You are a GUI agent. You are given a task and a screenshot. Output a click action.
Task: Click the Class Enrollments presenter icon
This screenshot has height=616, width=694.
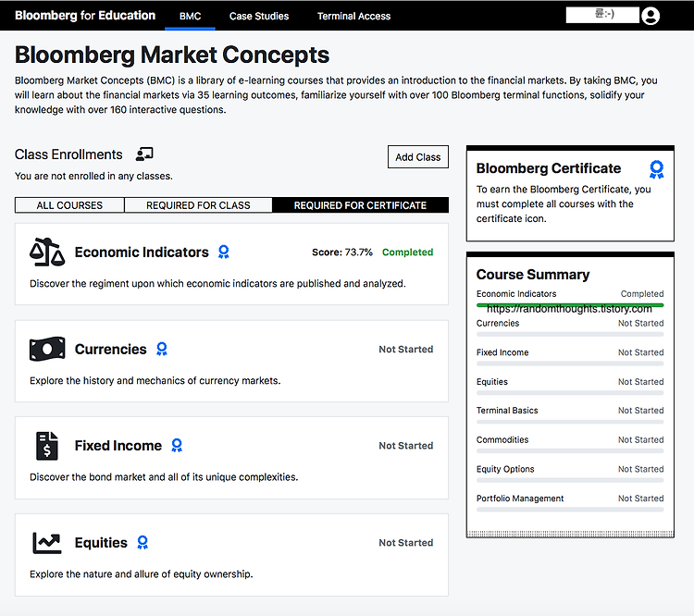(x=144, y=154)
